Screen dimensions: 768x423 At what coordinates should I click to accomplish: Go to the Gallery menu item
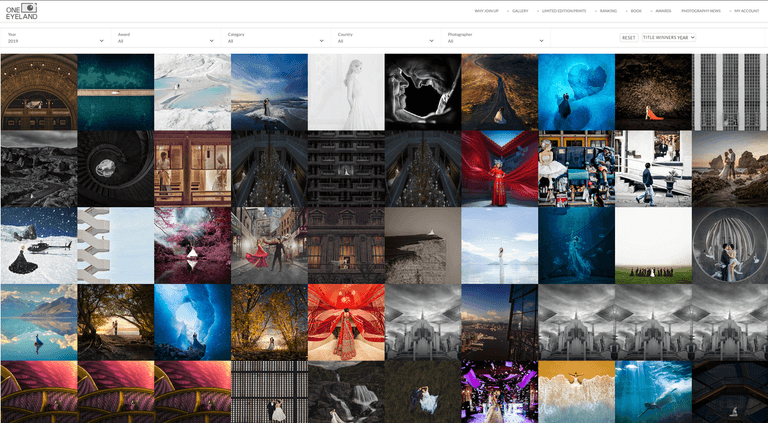(520, 11)
